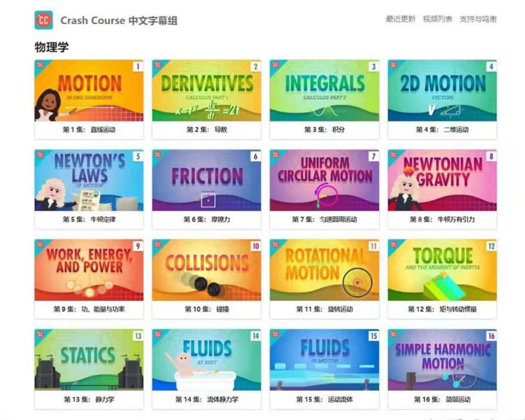
Task: Click the CC corner logo on Collisions card
Action: click(x=157, y=244)
